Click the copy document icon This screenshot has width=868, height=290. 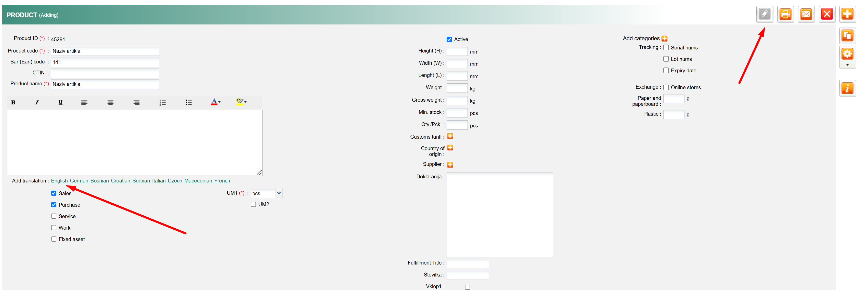[x=847, y=35]
